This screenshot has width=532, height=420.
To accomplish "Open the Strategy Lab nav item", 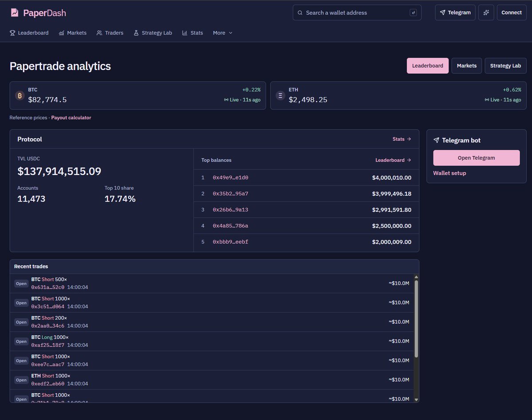I will [x=153, y=33].
